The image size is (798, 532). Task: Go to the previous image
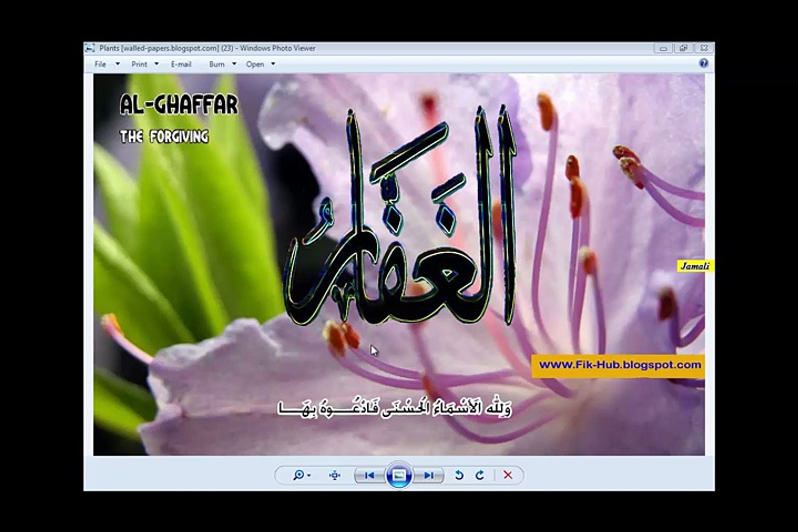point(369,475)
